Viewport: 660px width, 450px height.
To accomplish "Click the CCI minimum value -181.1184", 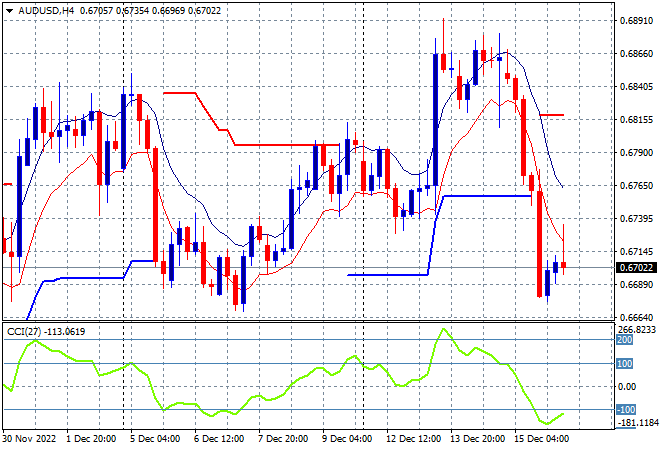I will [637, 423].
